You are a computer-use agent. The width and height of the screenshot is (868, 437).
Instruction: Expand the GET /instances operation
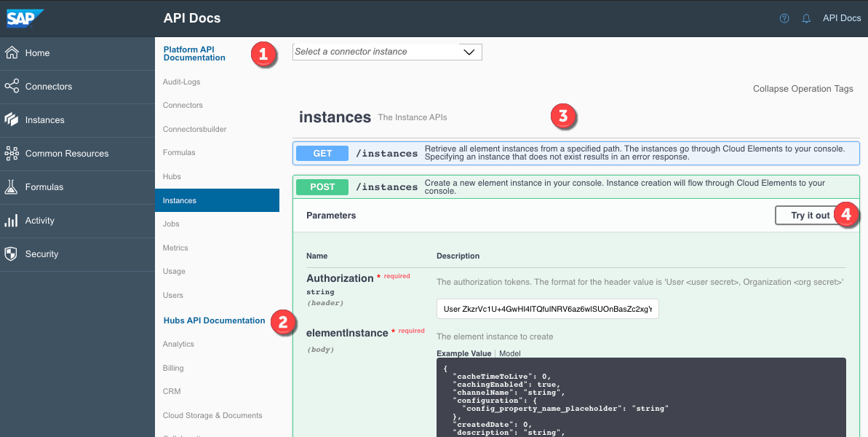(576, 154)
